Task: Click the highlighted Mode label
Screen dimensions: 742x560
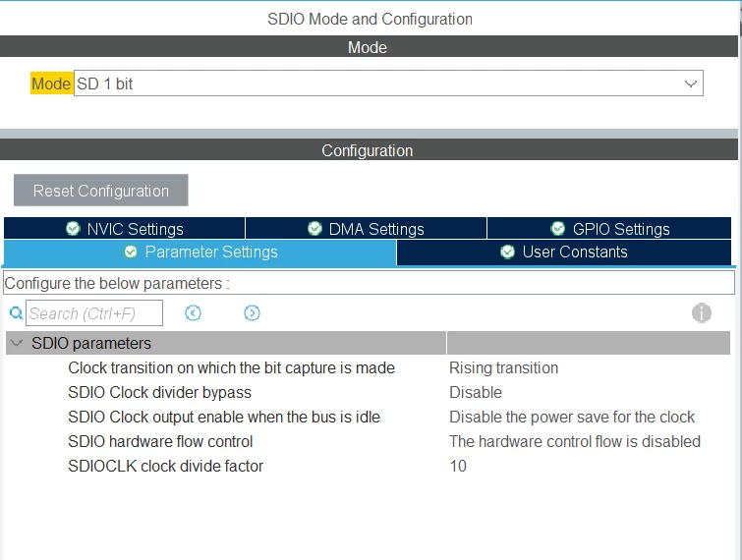Action: point(51,84)
